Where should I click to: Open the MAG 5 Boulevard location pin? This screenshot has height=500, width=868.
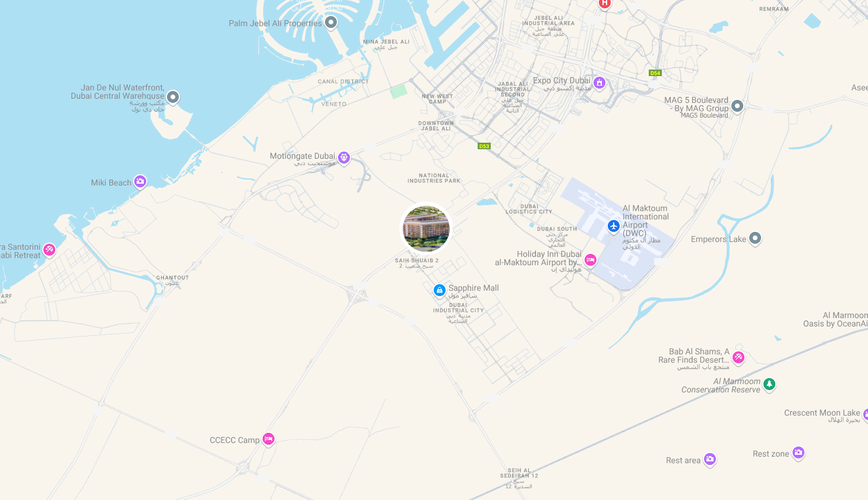pyautogui.click(x=737, y=106)
